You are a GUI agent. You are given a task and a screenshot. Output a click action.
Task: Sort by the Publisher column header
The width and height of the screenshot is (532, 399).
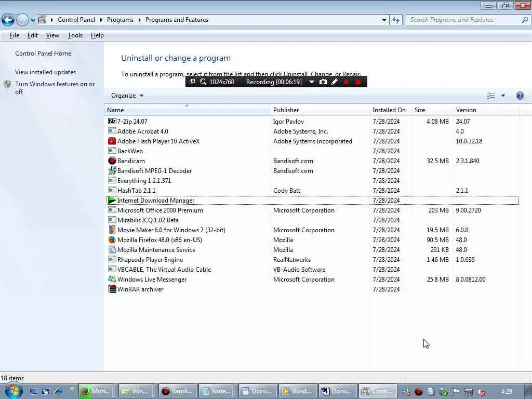pyautogui.click(x=320, y=110)
